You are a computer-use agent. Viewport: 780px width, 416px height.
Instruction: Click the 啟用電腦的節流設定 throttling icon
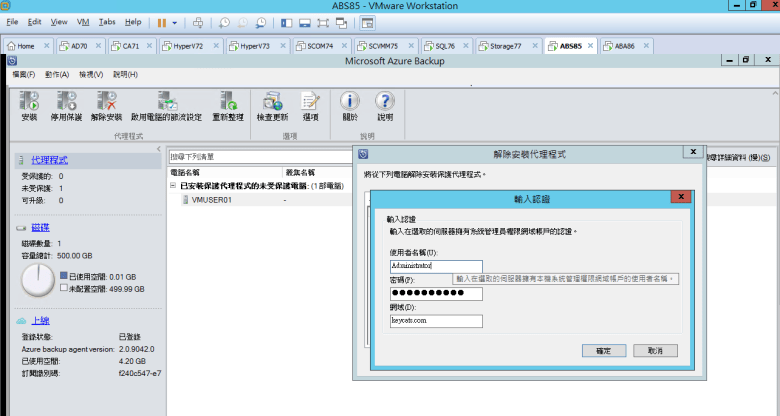[166, 101]
